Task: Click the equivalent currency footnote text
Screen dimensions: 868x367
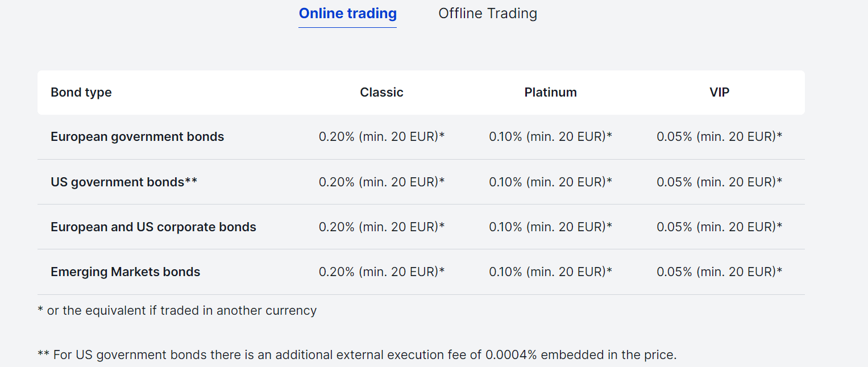Action: [177, 311]
